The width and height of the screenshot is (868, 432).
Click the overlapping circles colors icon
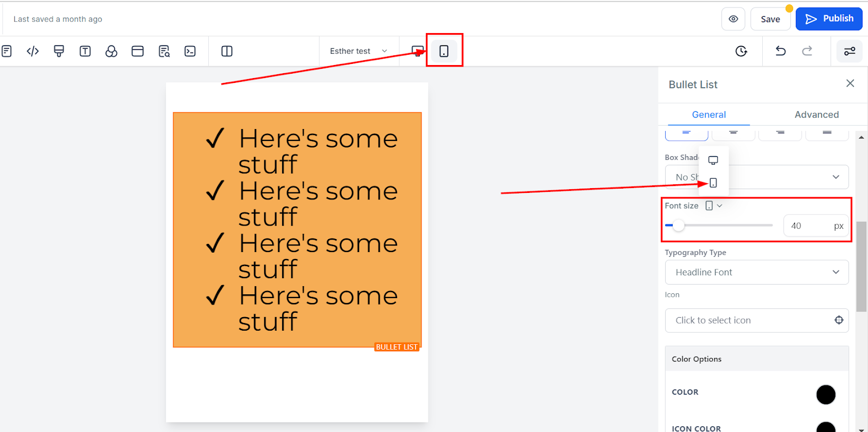point(111,51)
